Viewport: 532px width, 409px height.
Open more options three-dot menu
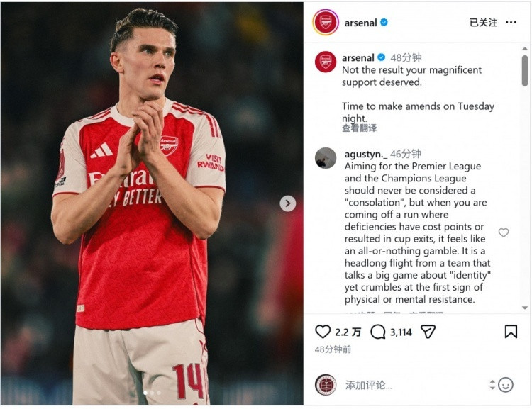pos(511,23)
